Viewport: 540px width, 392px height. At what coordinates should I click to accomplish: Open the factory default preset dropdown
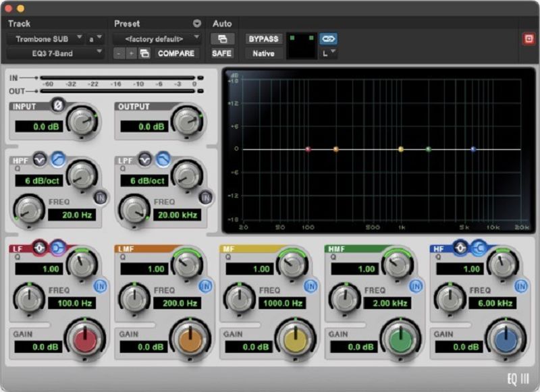click(157, 39)
